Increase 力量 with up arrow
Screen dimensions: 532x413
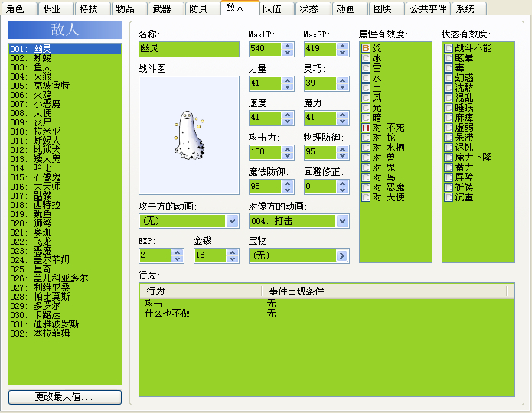[x=287, y=80]
